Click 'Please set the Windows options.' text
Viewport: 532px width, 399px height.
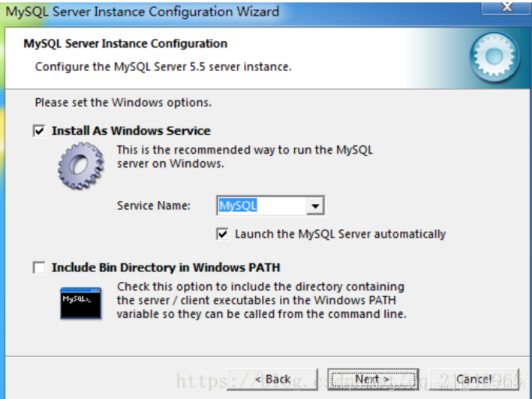click(x=123, y=102)
